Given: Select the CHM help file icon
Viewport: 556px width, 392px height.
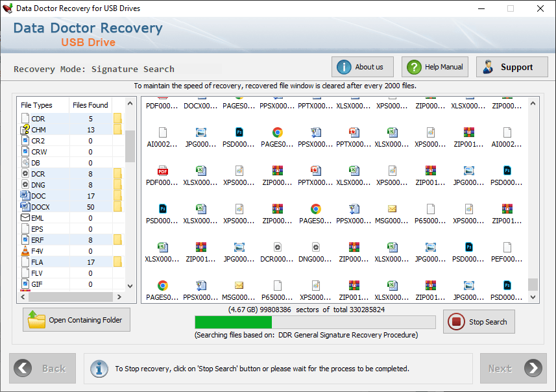Looking at the screenshot, I should [25, 130].
